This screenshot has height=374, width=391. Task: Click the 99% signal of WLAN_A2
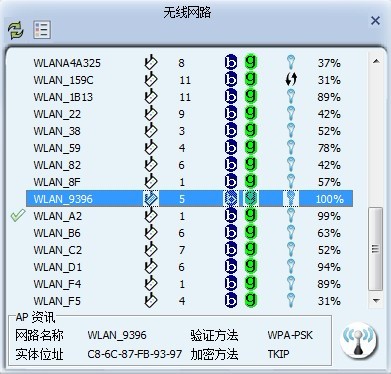pos(329,216)
